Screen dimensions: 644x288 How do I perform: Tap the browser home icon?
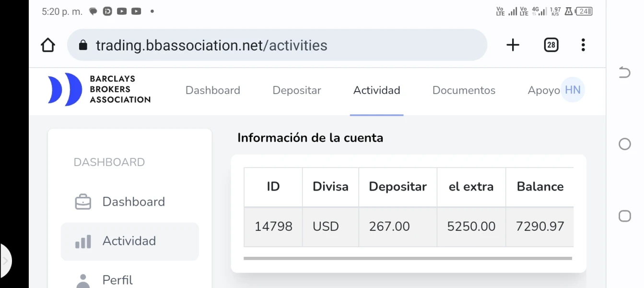(48, 45)
